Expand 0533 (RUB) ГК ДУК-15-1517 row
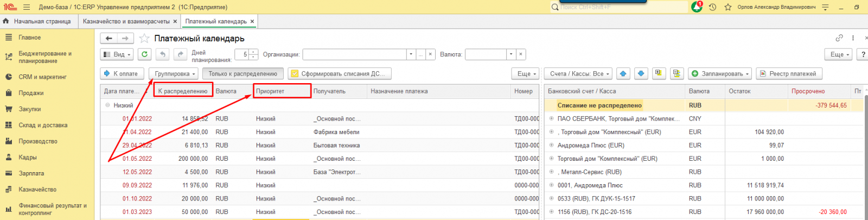The width and height of the screenshot is (868, 220). click(x=551, y=198)
